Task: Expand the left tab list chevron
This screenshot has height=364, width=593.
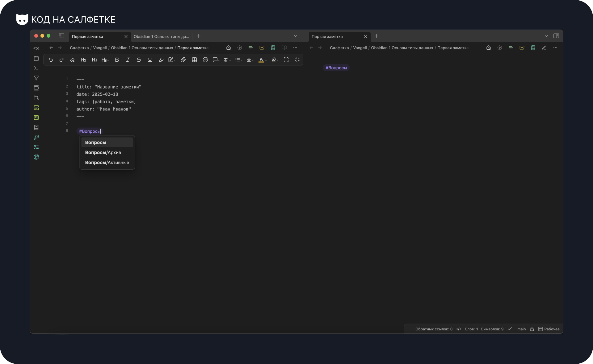Action: point(296,36)
